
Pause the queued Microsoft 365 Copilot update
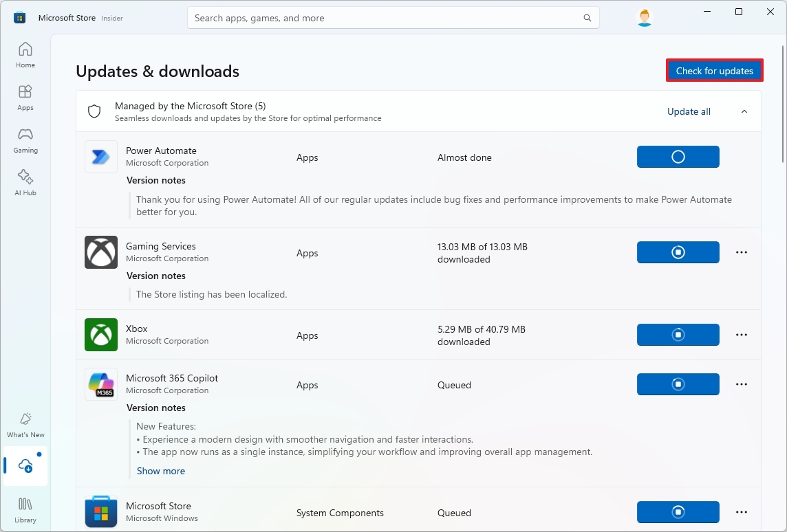[678, 384]
